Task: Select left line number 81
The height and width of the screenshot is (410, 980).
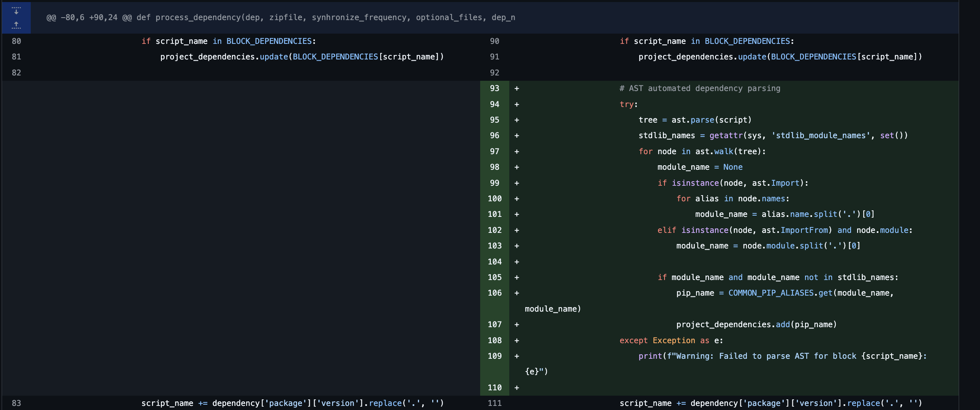Action: pos(16,57)
